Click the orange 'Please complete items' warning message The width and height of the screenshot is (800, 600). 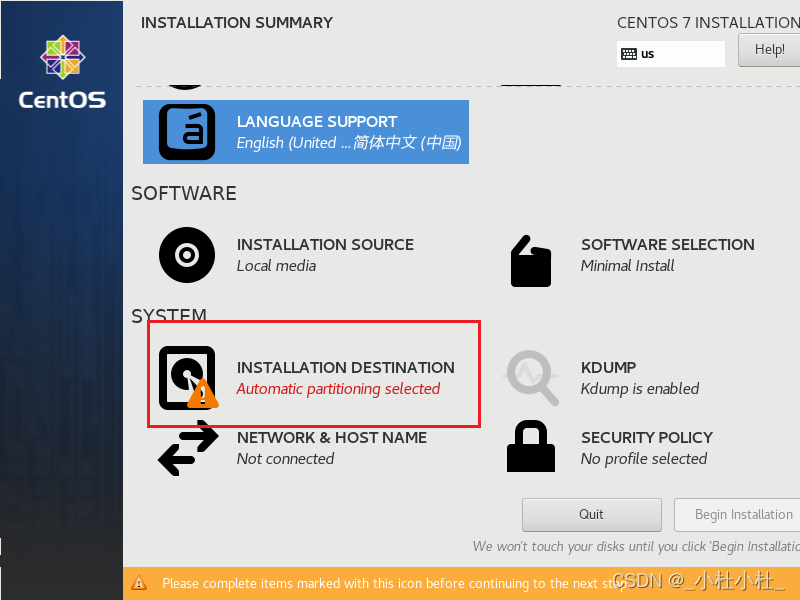coord(394,583)
